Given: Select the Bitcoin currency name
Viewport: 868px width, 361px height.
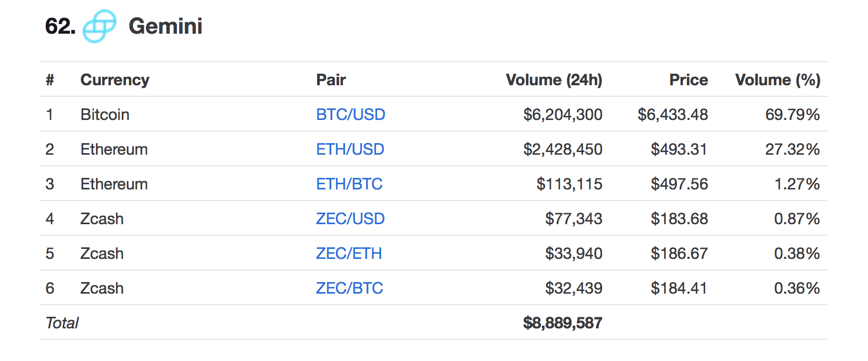Looking at the screenshot, I should [x=105, y=114].
